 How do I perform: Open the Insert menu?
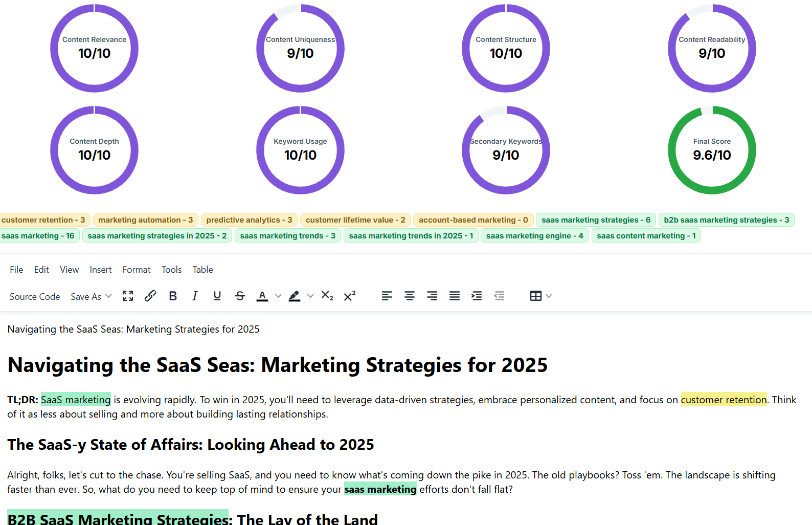pyautogui.click(x=100, y=270)
